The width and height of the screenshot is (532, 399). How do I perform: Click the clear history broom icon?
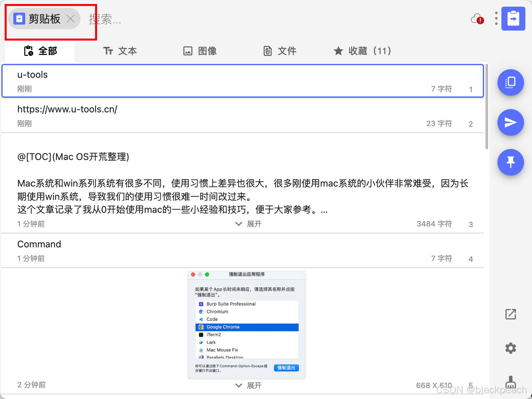[510, 382]
